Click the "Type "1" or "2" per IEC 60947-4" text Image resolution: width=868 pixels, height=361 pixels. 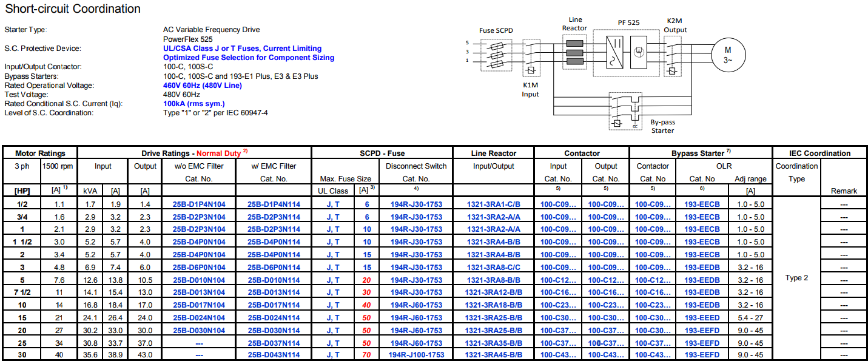point(215,113)
